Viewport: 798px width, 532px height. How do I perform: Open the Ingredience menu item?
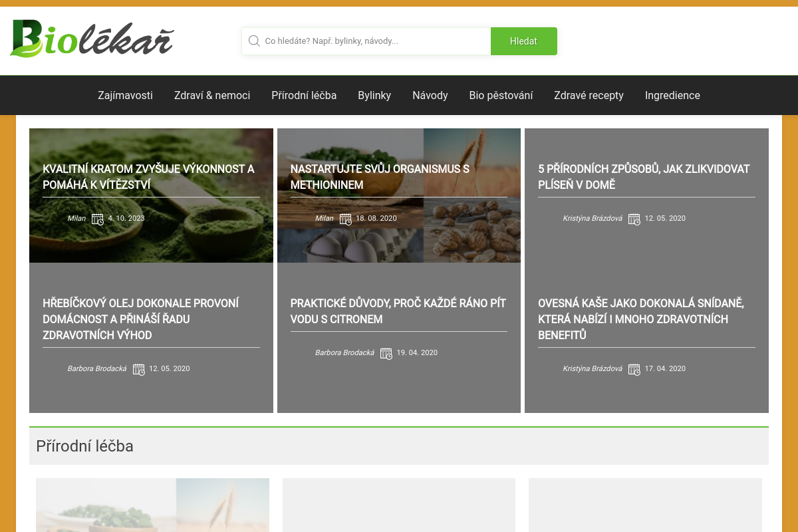(x=672, y=95)
